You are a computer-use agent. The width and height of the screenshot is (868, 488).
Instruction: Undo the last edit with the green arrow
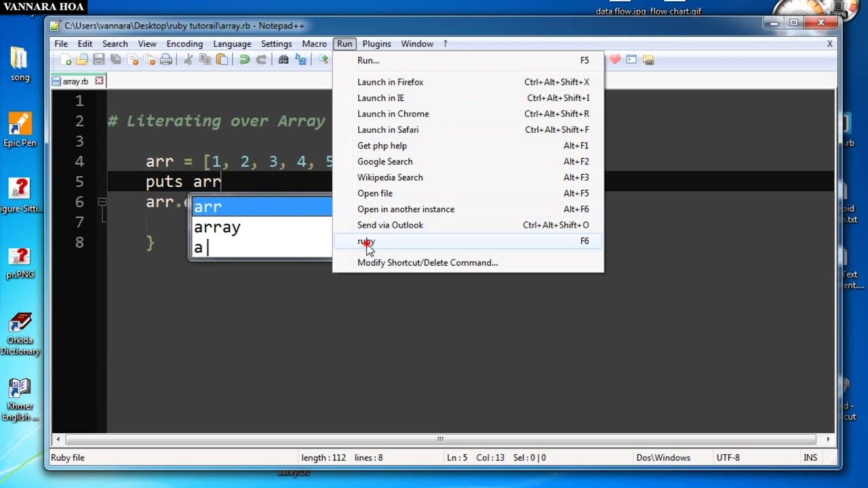(244, 60)
